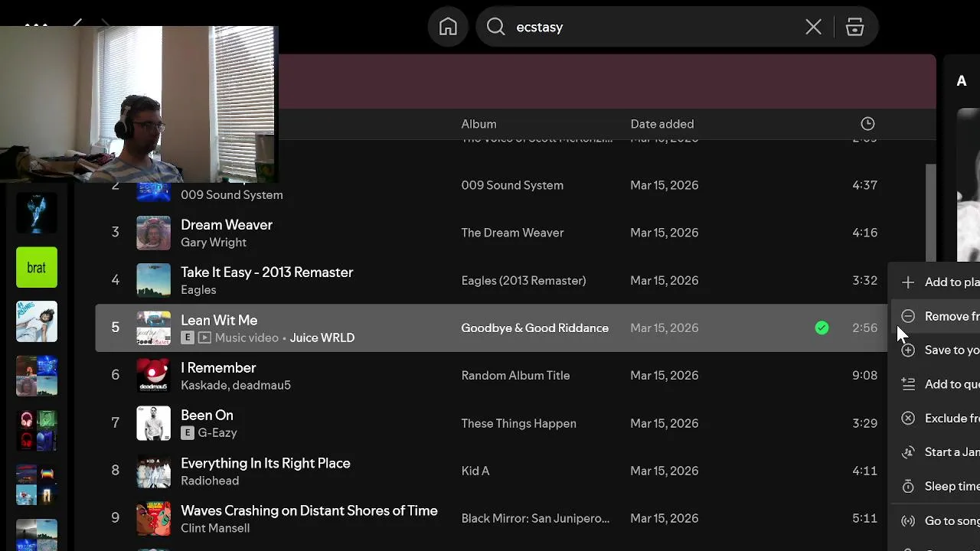
Task: Click the plus icon for Add to playlist
Action: tap(908, 282)
